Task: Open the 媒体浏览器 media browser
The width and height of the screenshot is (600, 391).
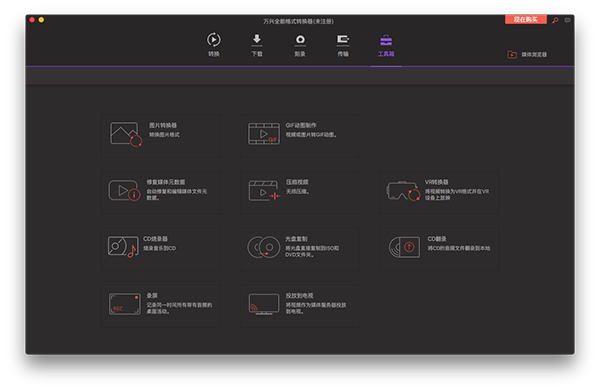Action: (x=527, y=54)
